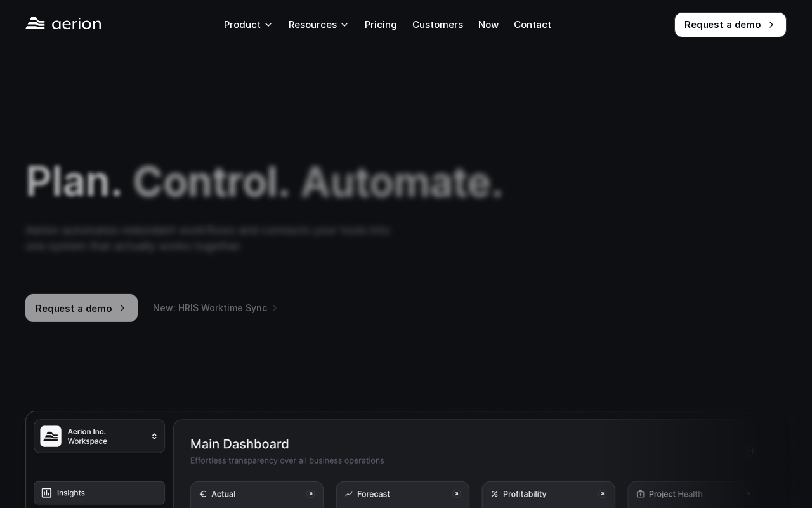Screen dimensions: 812x508
Task: Click the 'Effortless transparency over all business operations' subtitle
Action: point(287,460)
